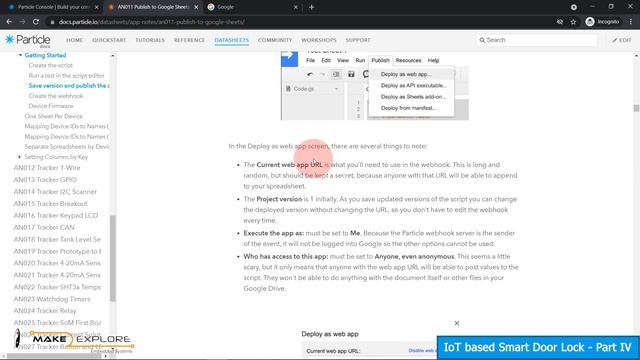Open AN023 Watchdog Timers
Screen dimensions: 640x360
(52, 299)
